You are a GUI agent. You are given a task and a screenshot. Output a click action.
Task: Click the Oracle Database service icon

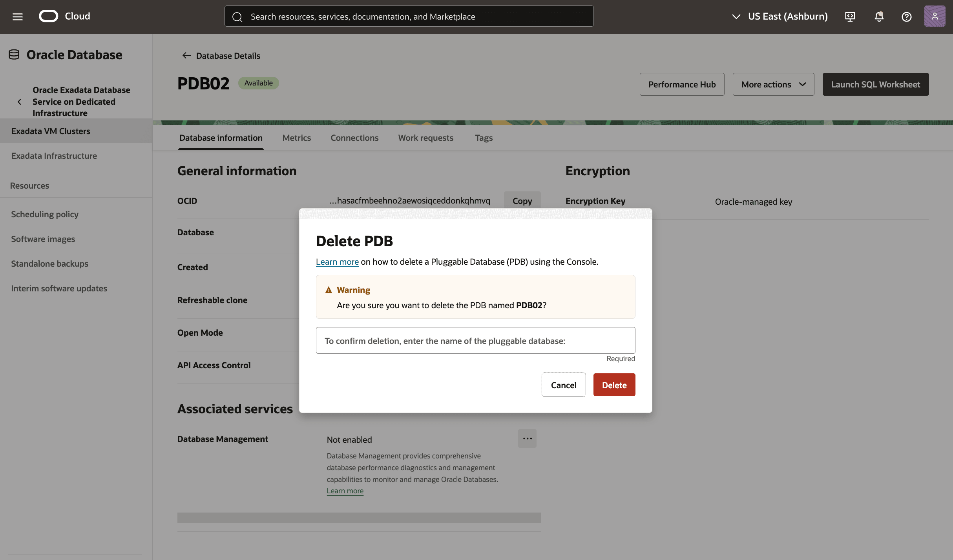pos(14,55)
